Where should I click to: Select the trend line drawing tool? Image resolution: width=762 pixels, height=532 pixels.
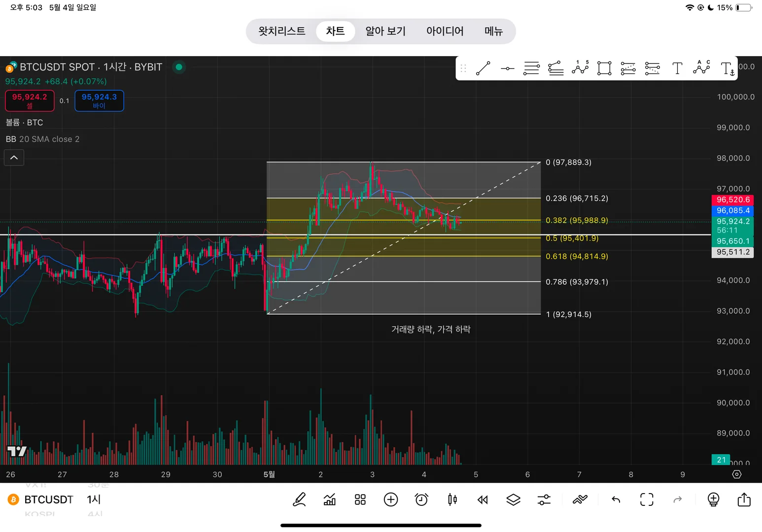coord(483,68)
